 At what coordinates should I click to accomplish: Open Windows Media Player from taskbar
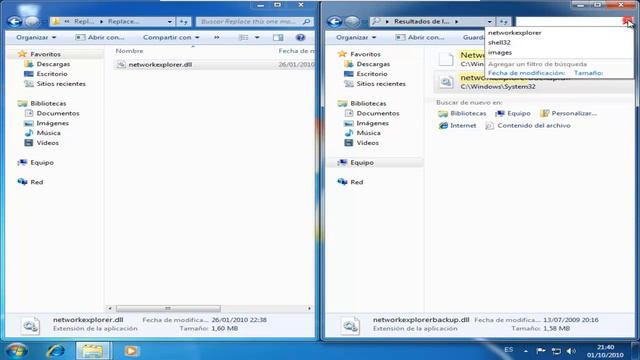131,351
